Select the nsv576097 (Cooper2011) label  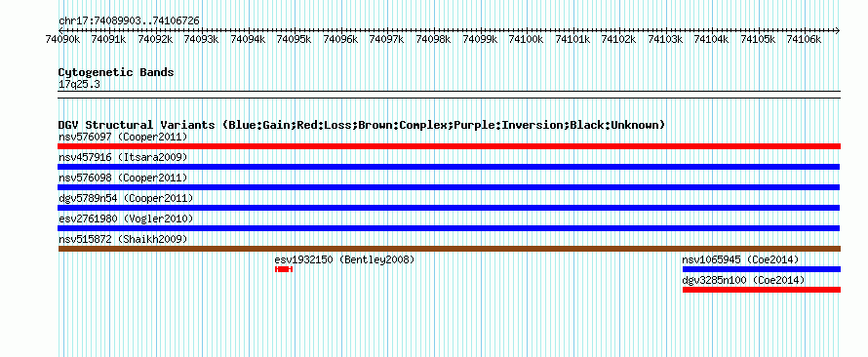click(x=123, y=137)
